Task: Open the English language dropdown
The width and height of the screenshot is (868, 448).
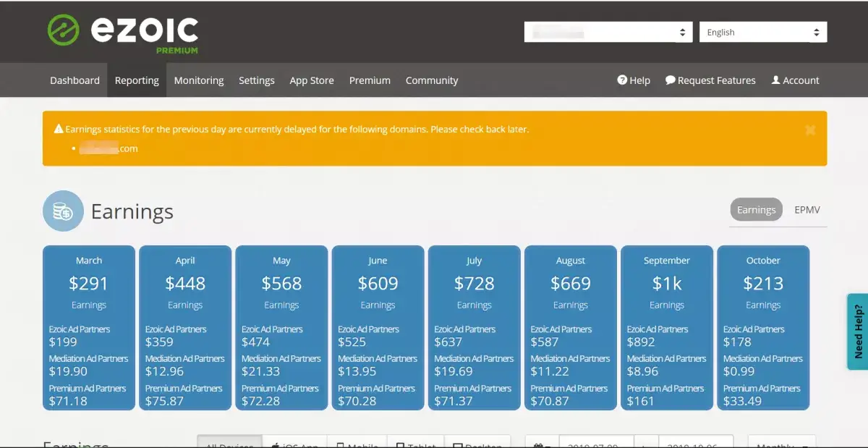Action: click(x=763, y=32)
